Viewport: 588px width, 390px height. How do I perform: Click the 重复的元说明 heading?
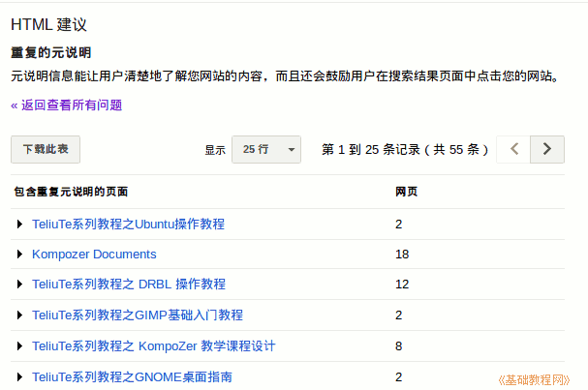[51, 52]
